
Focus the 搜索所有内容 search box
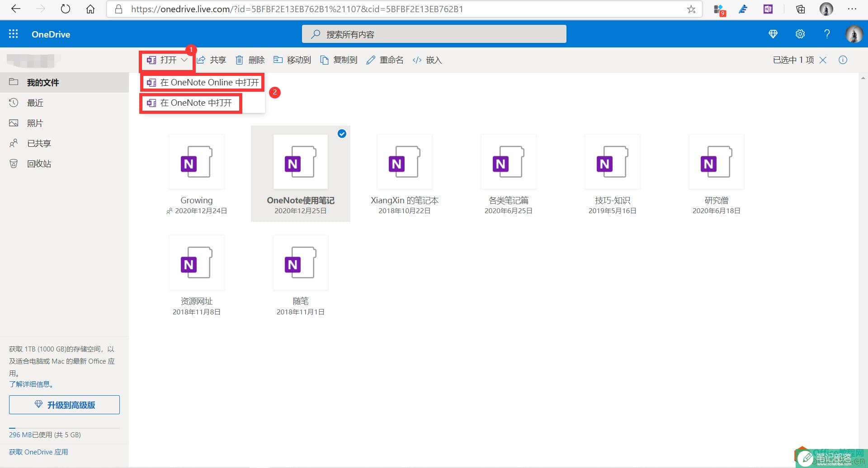coord(434,34)
